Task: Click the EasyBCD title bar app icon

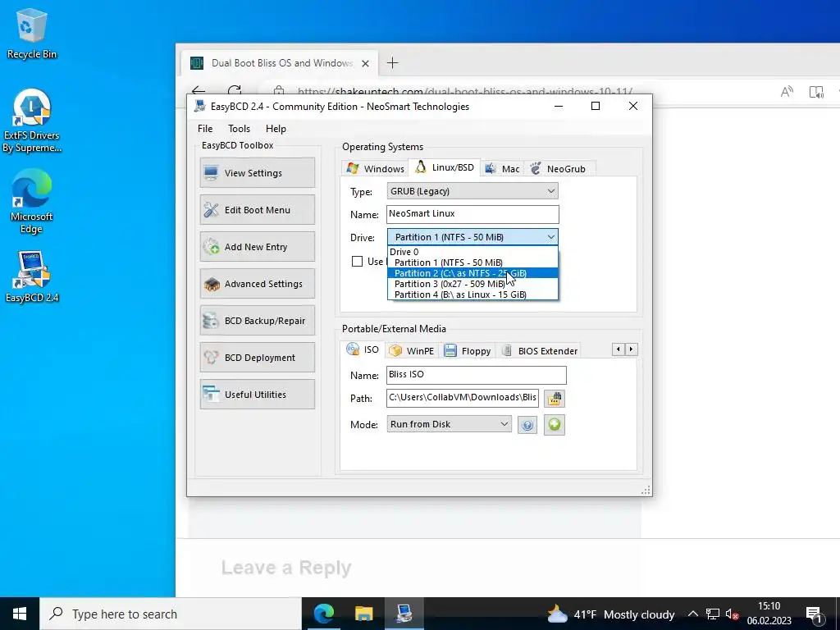Action: point(200,106)
